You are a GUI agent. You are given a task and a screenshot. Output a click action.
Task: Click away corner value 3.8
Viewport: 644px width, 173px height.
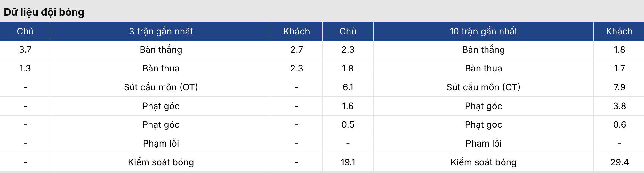pyautogui.click(x=619, y=106)
